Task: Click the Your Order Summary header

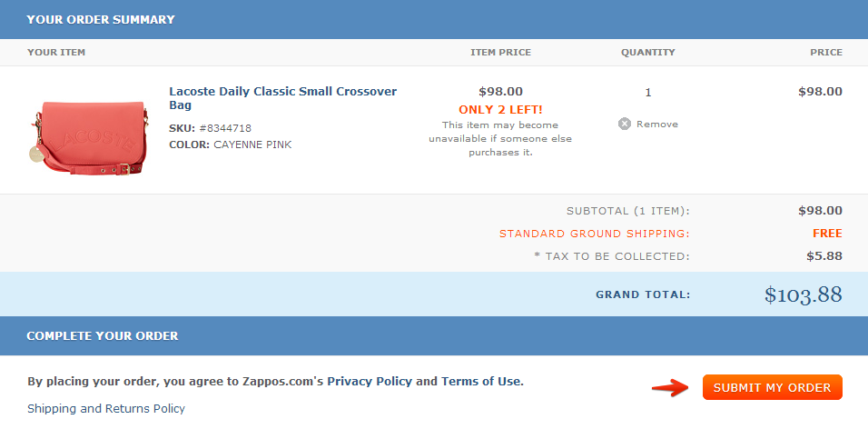Action: tap(101, 19)
